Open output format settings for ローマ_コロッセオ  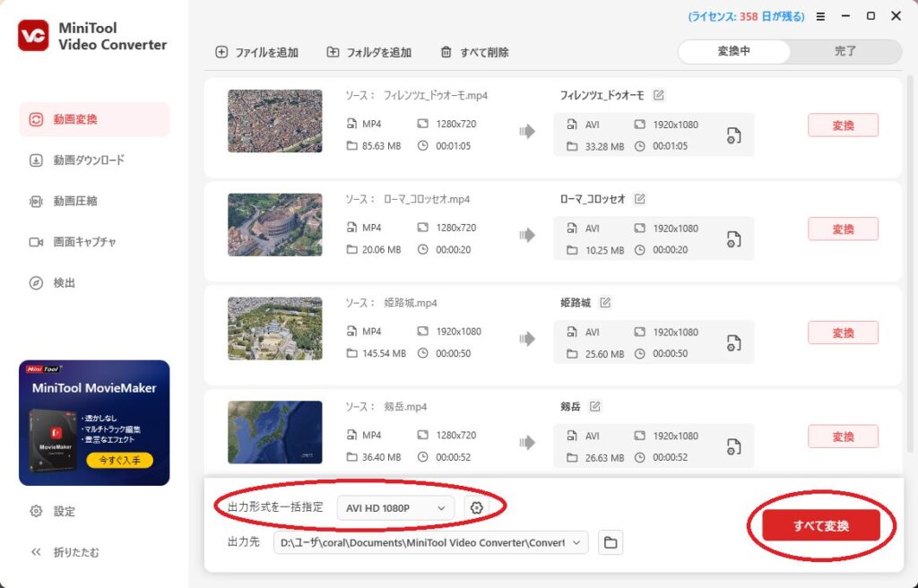733,239
